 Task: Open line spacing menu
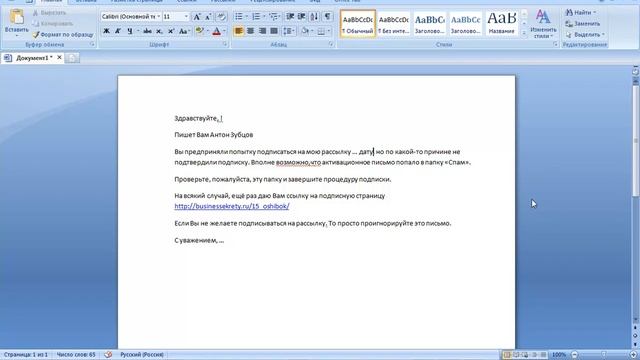[x=289, y=31]
